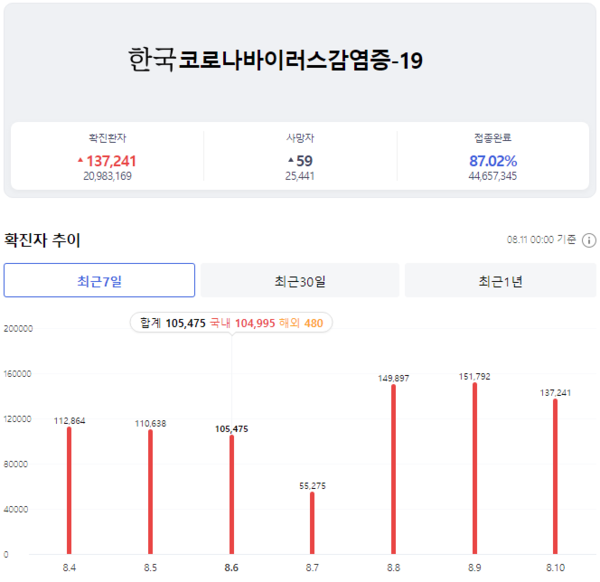Click the 8.10 bar labeled 137,241
This screenshot has height=582, width=600.
tap(555, 476)
